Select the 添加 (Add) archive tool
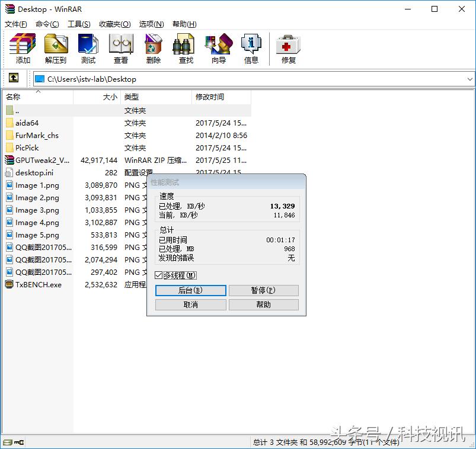This screenshot has height=449, width=476. click(x=22, y=47)
